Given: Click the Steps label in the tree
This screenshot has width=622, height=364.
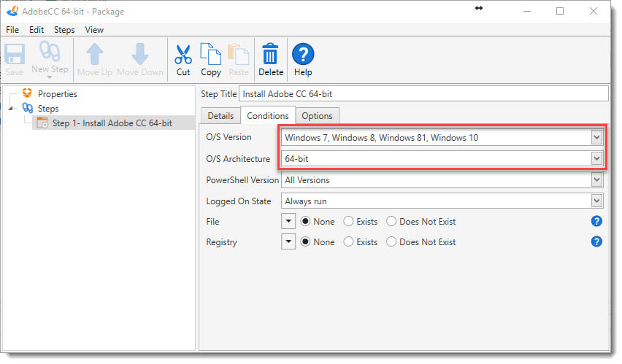Looking at the screenshot, I should click(48, 108).
